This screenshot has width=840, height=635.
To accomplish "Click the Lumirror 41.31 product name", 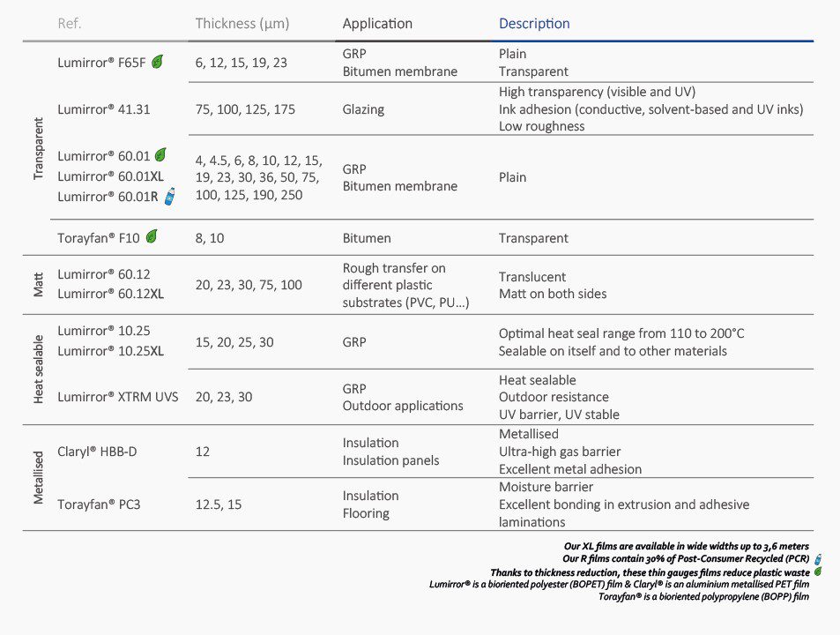I will (104, 109).
